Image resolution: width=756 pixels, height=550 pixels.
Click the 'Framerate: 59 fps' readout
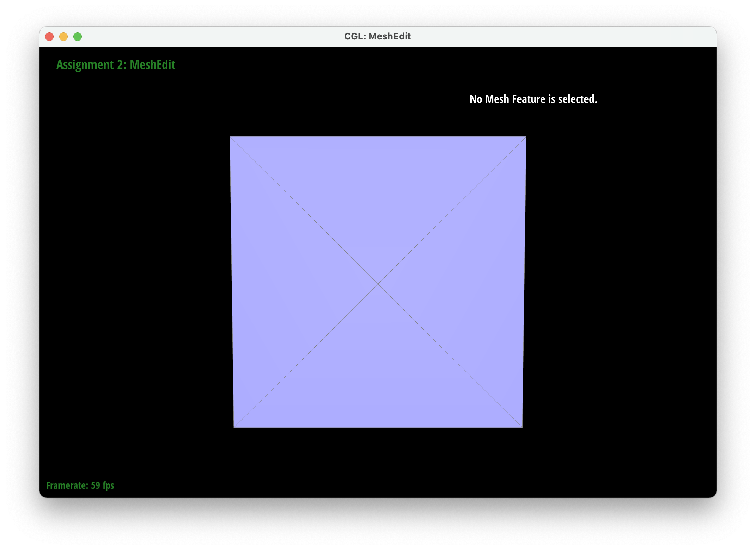coord(80,485)
